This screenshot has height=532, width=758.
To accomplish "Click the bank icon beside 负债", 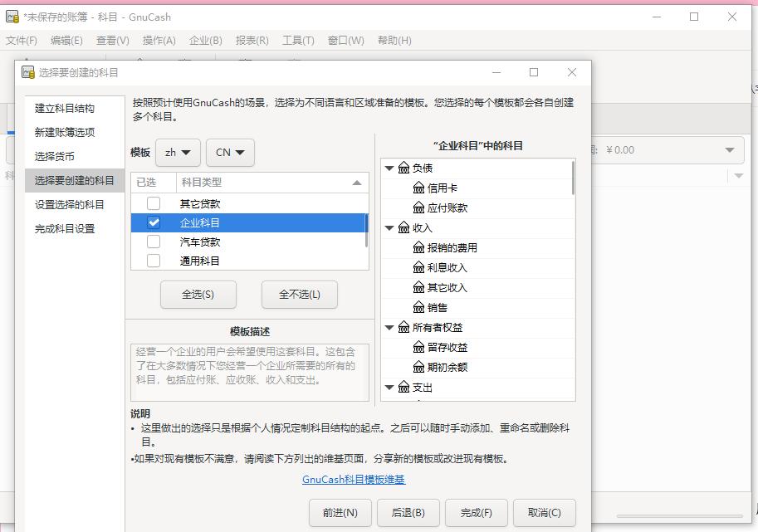I will [403, 168].
